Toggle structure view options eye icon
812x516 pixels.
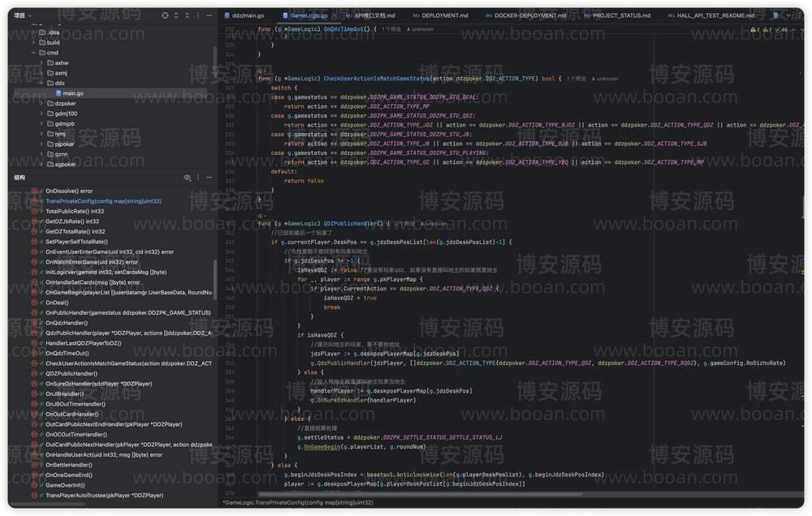[x=188, y=177]
